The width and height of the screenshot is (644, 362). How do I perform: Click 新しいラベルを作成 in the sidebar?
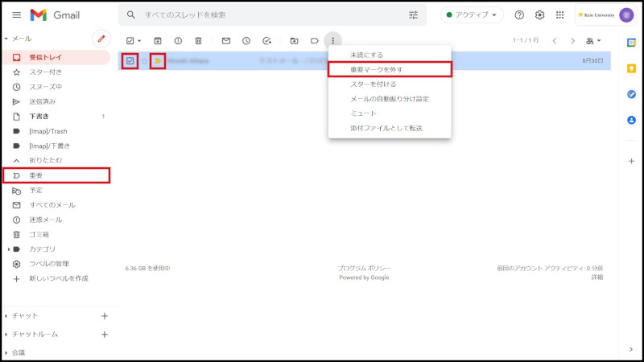pos(59,278)
